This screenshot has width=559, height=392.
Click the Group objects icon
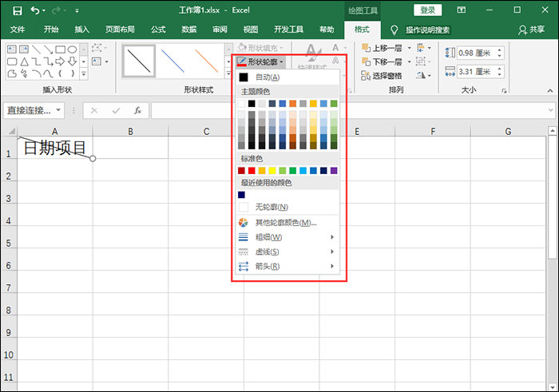pyautogui.click(x=423, y=61)
